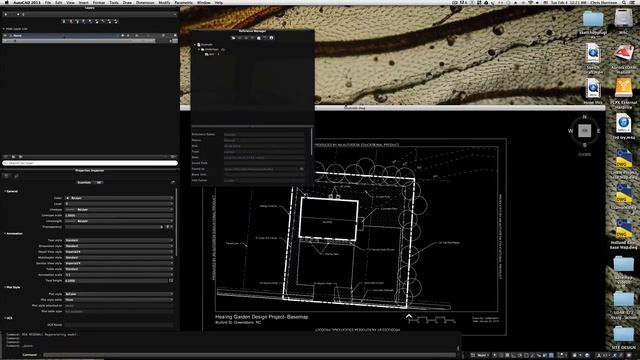Open the Text style dropdown
This screenshot has height=360, width=640.
click(119, 240)
